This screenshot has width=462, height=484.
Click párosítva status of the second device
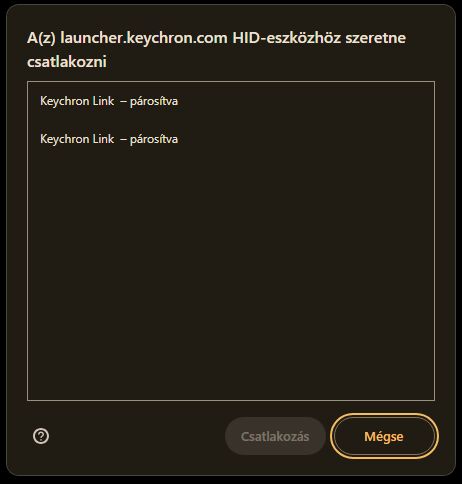tap(154, 139)
